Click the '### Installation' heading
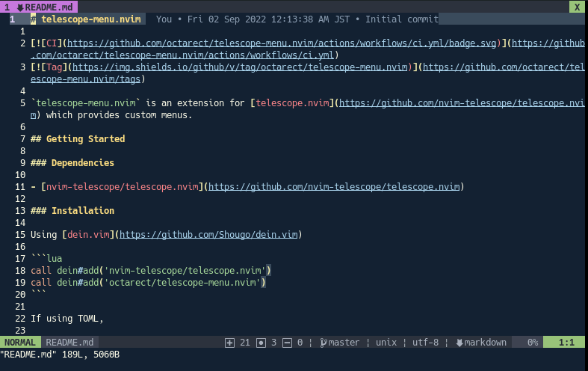 pyautogui.click(x=72, y=211)
